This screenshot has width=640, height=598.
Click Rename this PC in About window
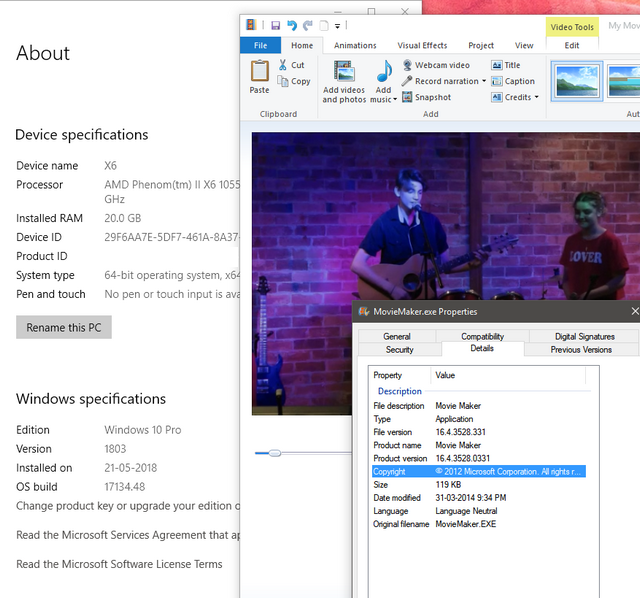[x=64, y=327]
